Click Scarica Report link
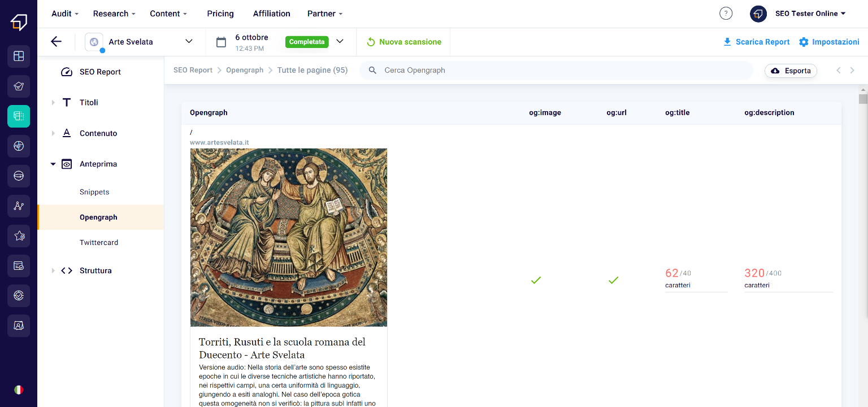868x407 pixels. click(x=757, y=42)
